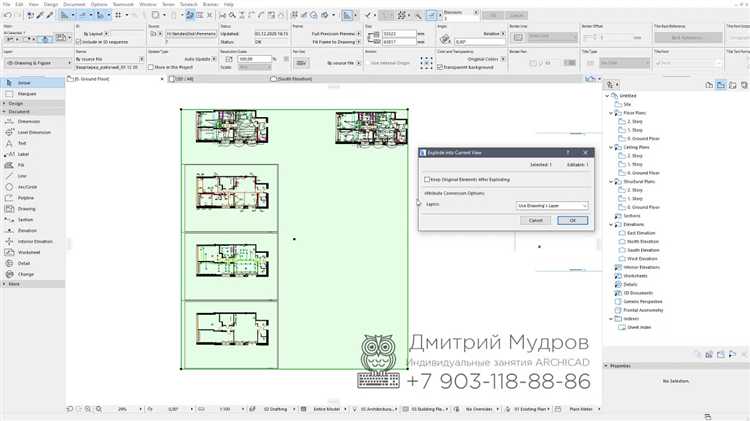
Task: Pick the Polyline tool
Action: point(32,198)
